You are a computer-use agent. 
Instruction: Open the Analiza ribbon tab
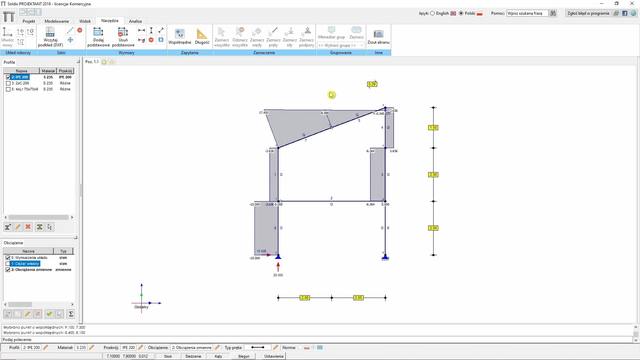coord(136,21)
